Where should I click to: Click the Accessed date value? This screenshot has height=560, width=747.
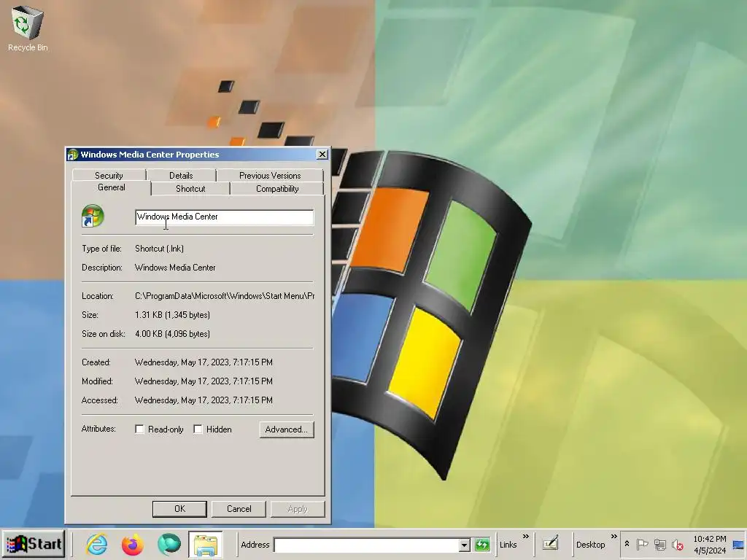204,400
